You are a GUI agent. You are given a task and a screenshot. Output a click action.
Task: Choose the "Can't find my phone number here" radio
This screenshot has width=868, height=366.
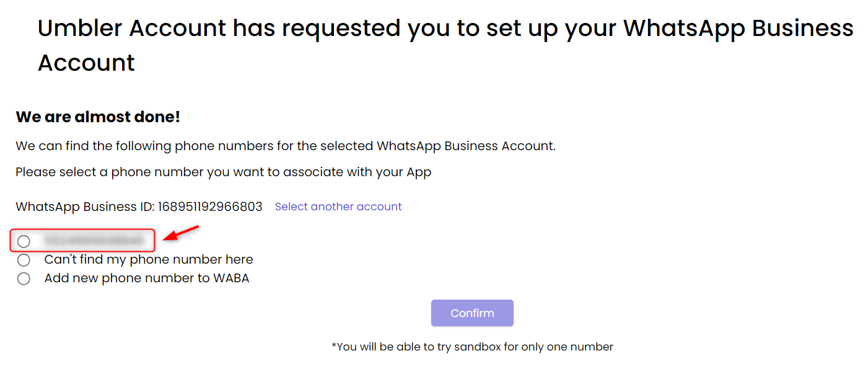(x=24, y=260)
